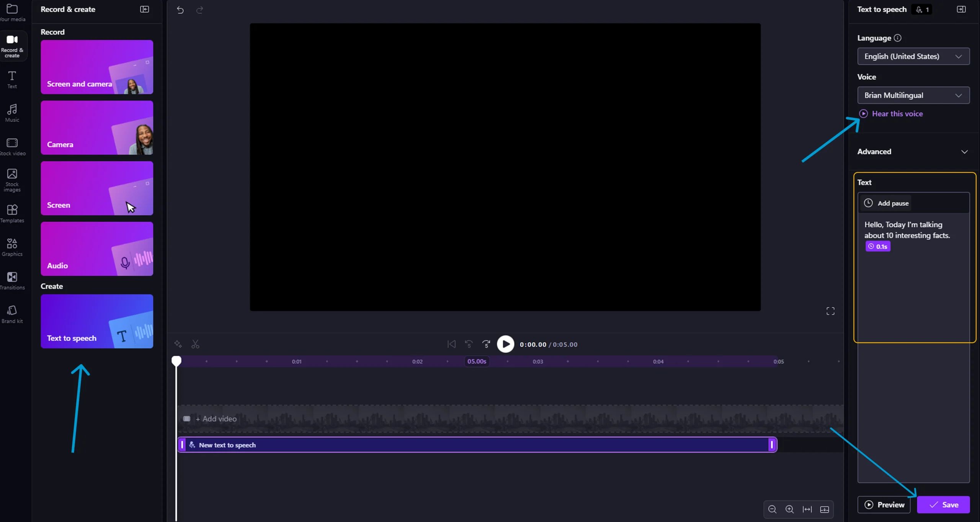Click the Language info icon
The height and width of the screenshot is (522, 980).
point(898,38)
